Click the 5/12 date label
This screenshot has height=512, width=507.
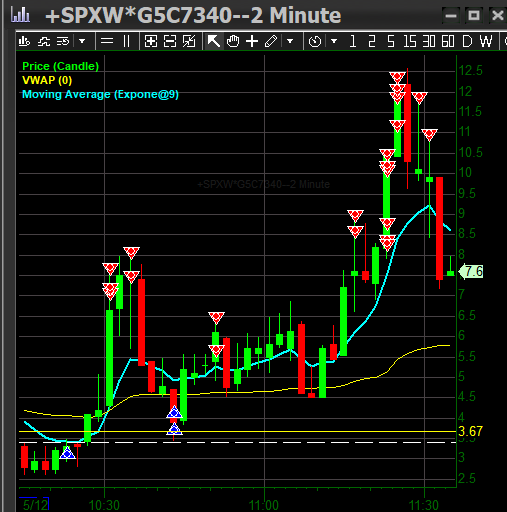point(35,505)
